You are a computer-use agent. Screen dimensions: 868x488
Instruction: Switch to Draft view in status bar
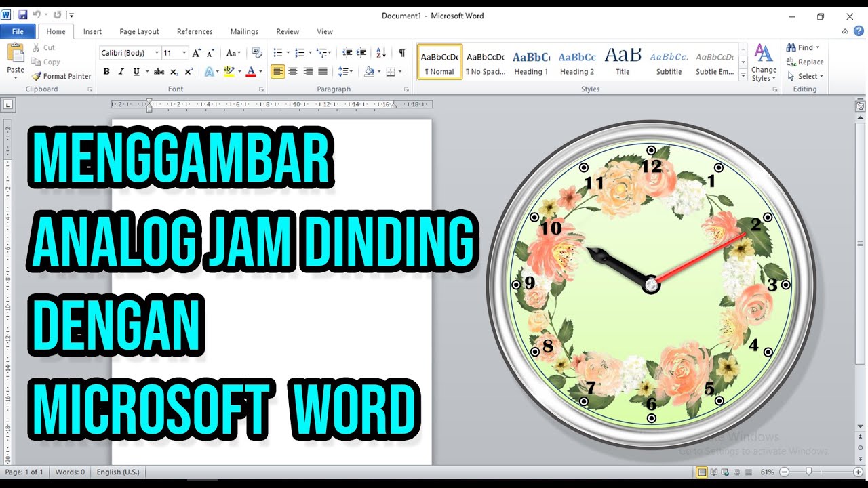click(747, 472)
